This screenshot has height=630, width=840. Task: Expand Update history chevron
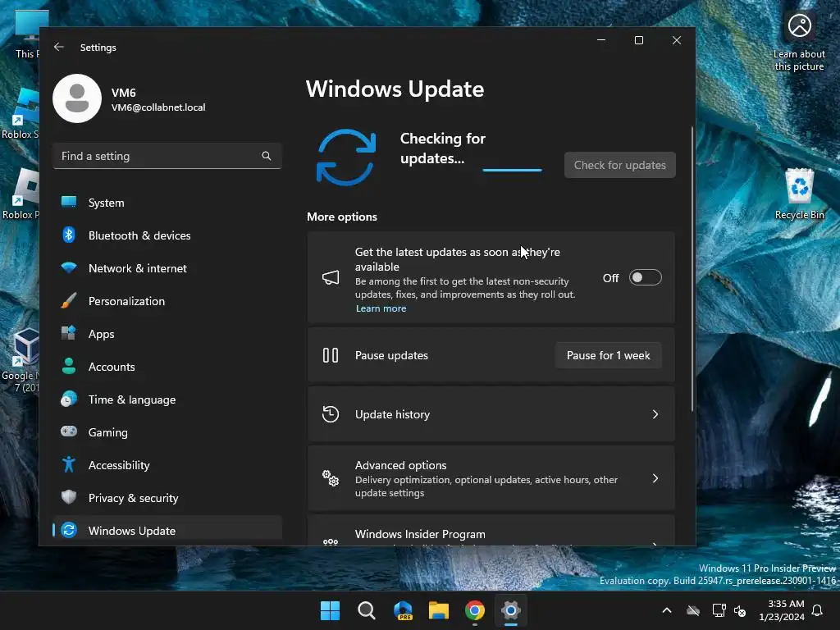655,414
